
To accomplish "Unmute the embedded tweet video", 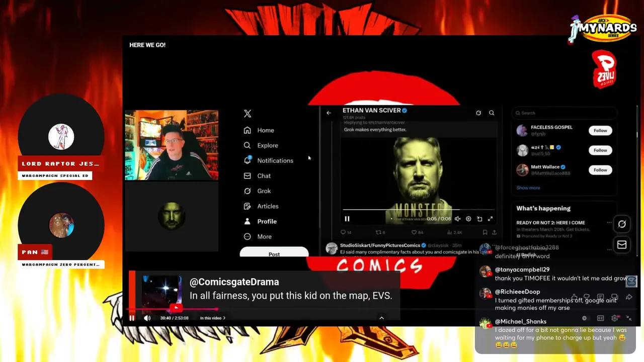I will pos(457,219).
